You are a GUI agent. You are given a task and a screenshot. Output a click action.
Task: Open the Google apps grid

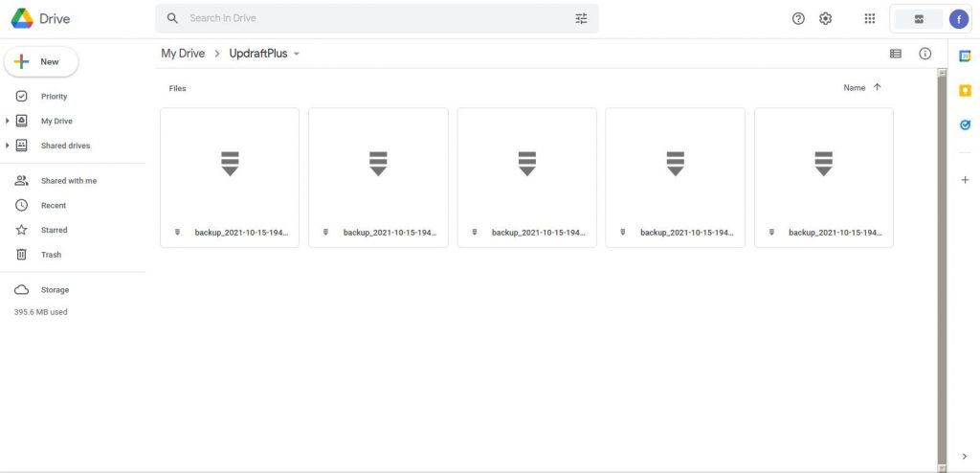[869, 19]
